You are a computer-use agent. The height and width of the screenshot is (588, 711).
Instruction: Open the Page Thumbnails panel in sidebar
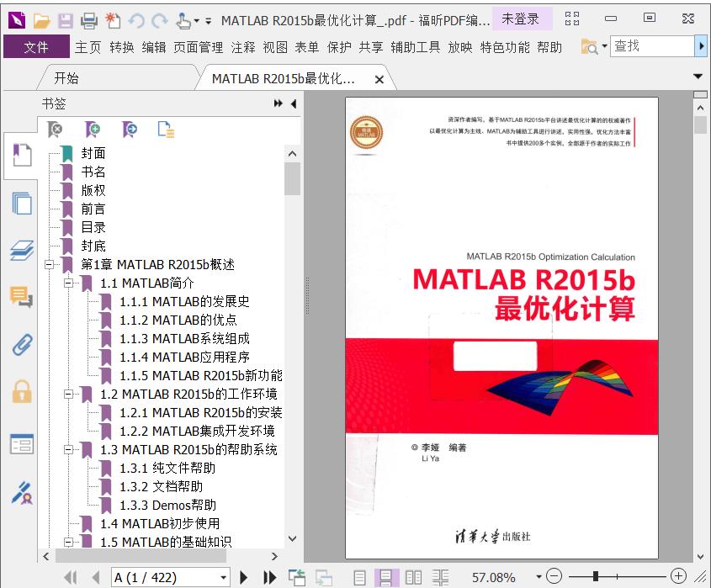(22, 203)
